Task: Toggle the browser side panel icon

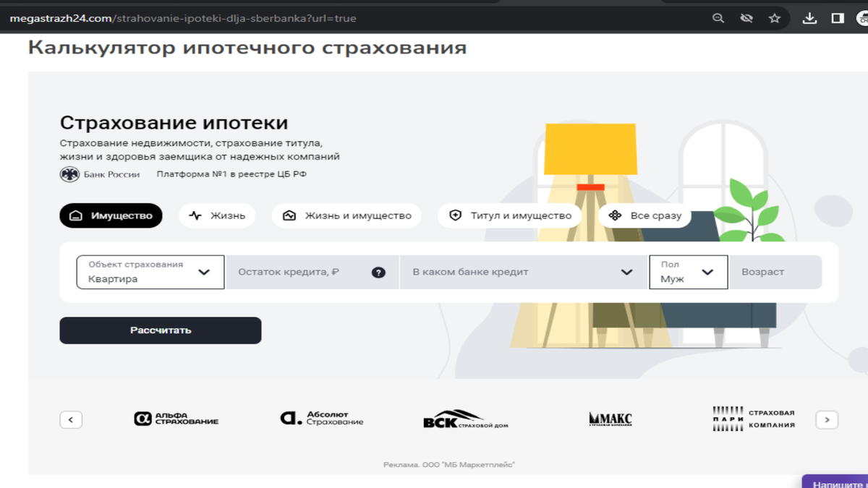Action: point(838,18)
